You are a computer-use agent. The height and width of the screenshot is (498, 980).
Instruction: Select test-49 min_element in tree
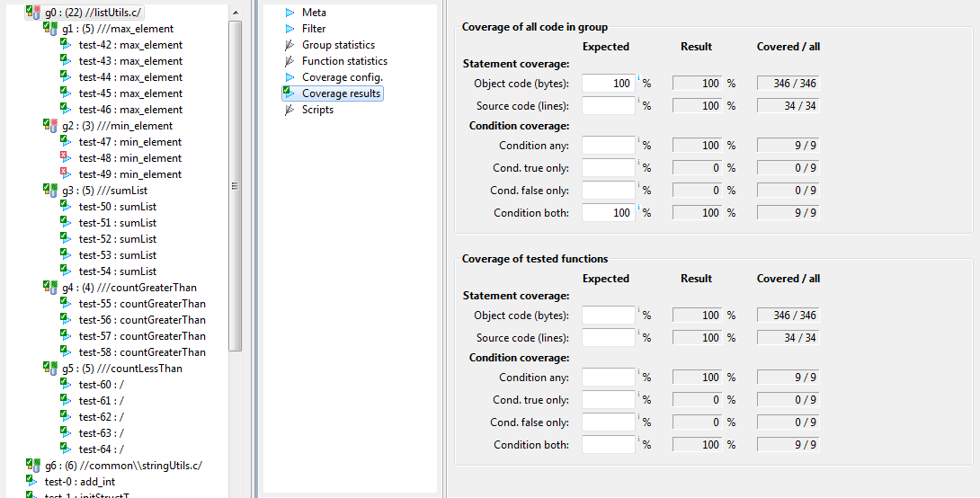tap(130, 173)
